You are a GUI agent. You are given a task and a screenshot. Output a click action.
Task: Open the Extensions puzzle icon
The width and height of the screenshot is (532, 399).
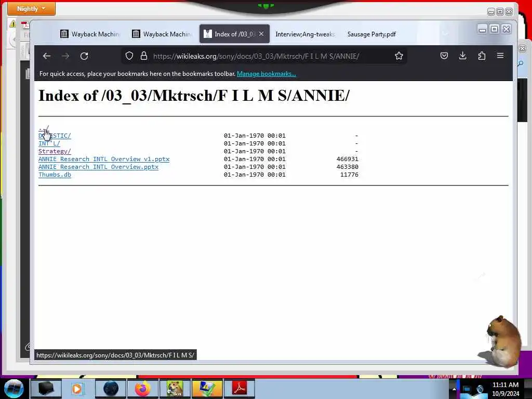coord(482,56)
